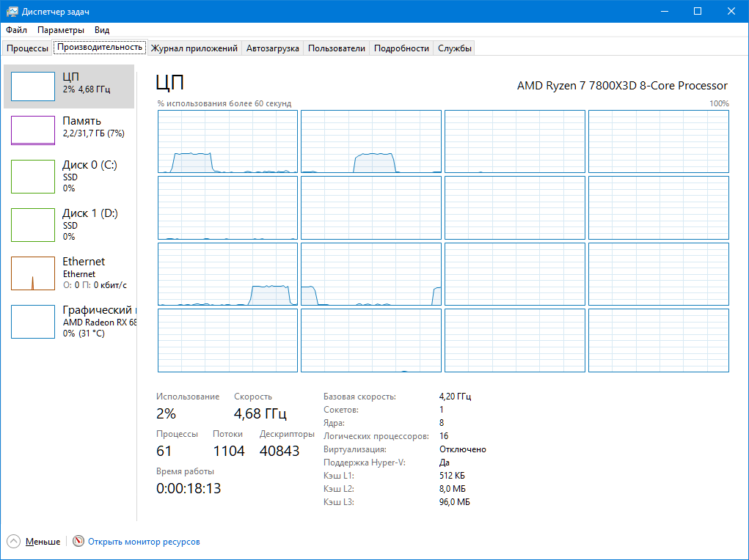Image resolution: width=749 pixels, height=560 pixels.
Task: Click the Время работы label
Action: (185, 471)
